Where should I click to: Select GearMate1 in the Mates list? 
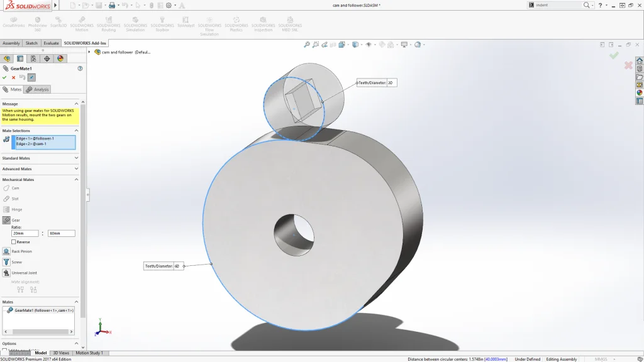[x=43, y=310]
